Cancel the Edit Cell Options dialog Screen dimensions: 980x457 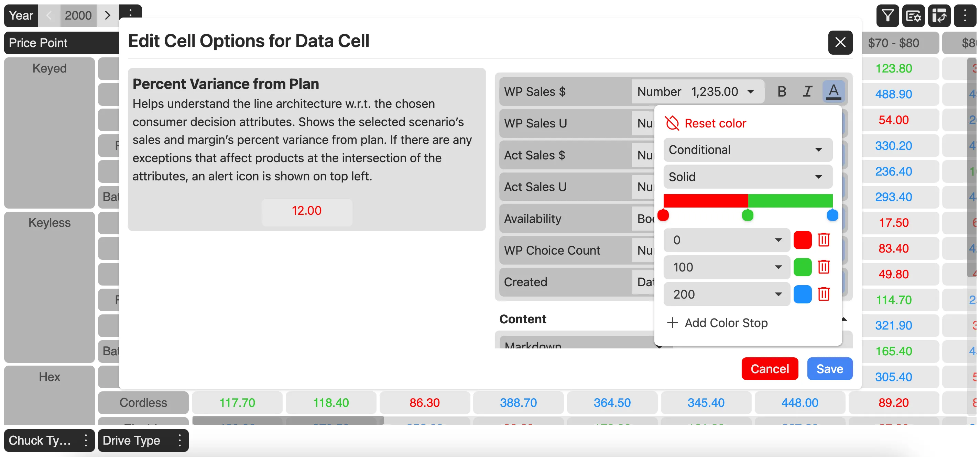click(770, 368)
